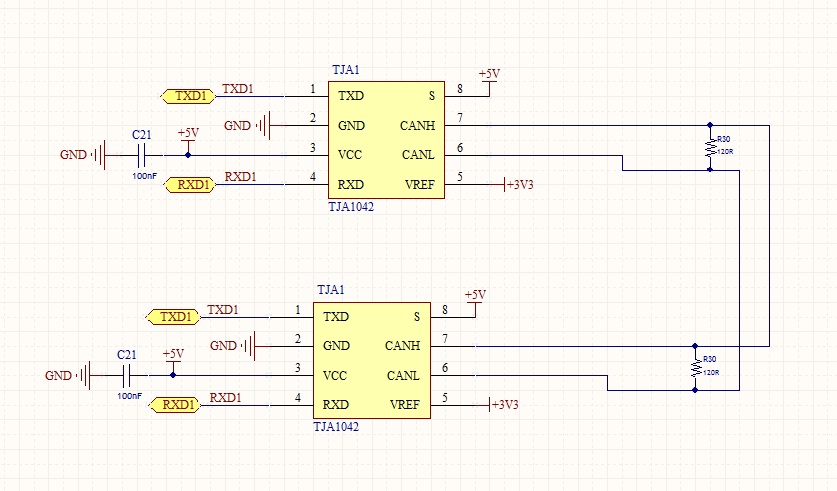Select the lower TXD1 yellow port symbol
The width and height of the screenshot is (837, 491).
pyautogui.click(x=173, y=316)
